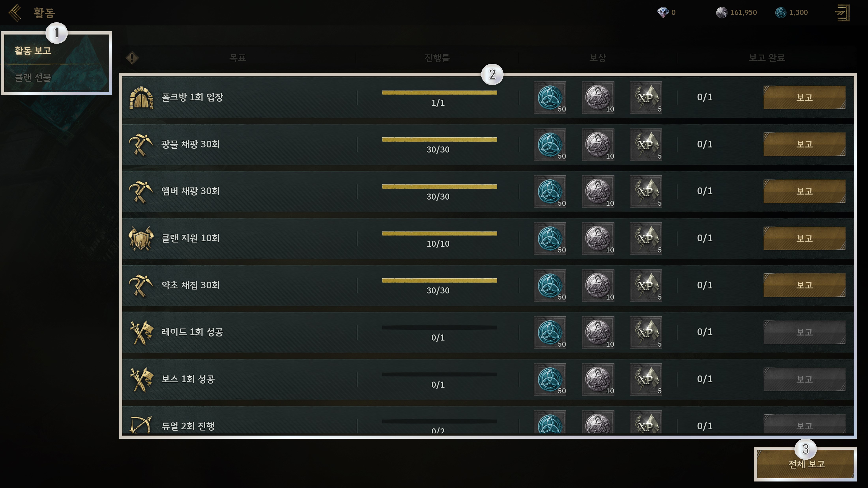The height and width of the screenshot is (488, 868).
Task: Click the silver coin reward in the 약초 채집 row
Action: pos(598,285)
